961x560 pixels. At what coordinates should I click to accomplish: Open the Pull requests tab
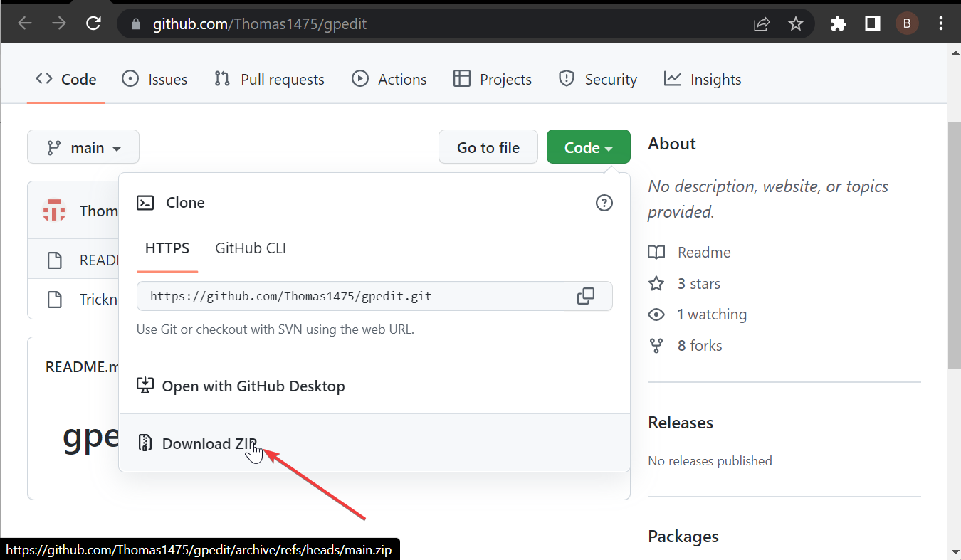point(269,80)
